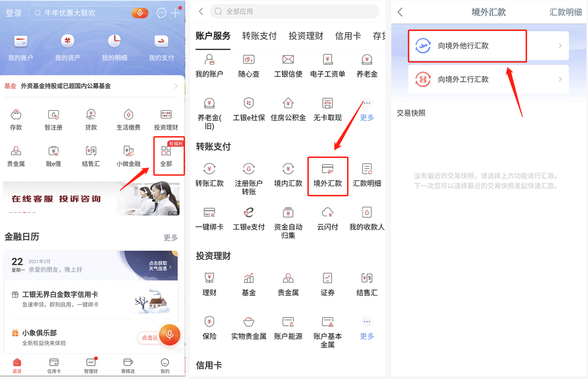Open 实物贵金属 icon

pyautogui.click(x=248, y=322)
